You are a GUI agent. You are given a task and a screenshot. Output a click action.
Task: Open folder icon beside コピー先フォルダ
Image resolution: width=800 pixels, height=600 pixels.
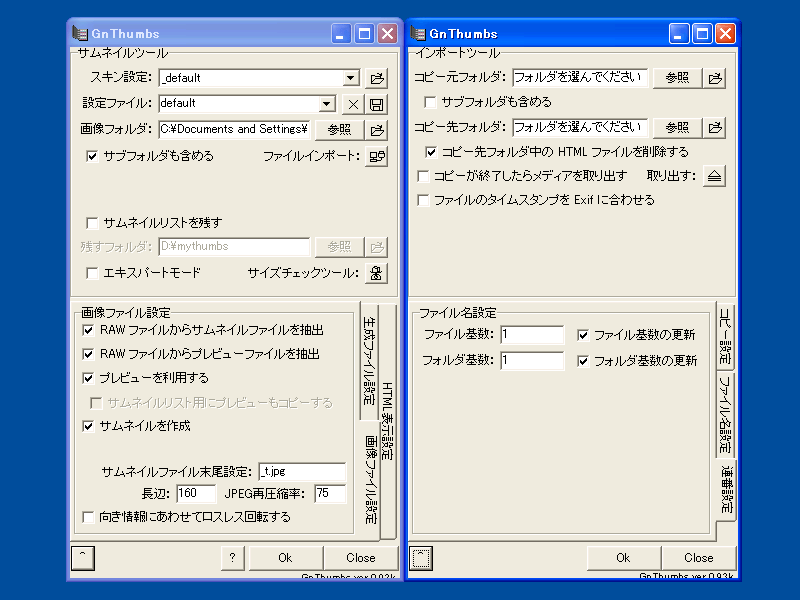tap(715, 128)
